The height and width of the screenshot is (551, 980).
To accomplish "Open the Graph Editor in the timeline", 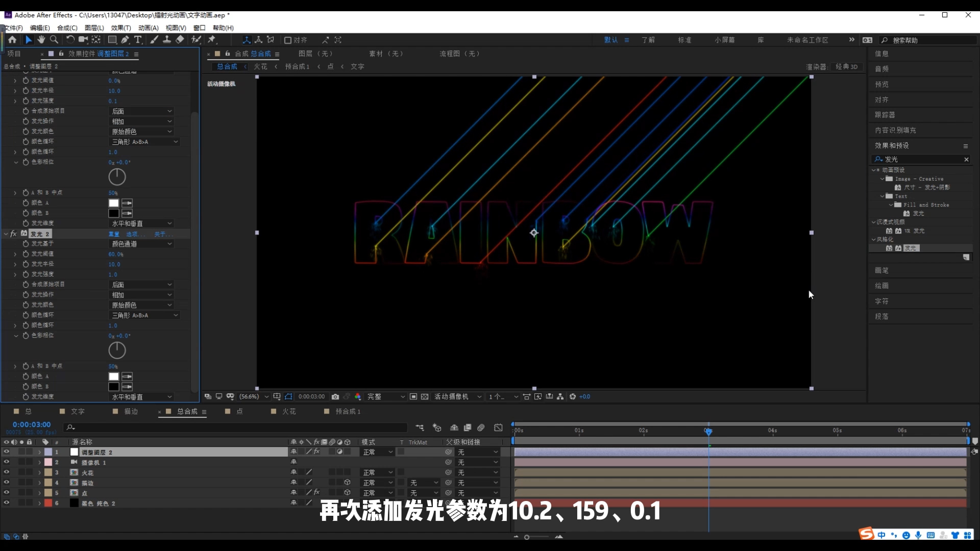I will pyautogui.click(x=499, y=428).
